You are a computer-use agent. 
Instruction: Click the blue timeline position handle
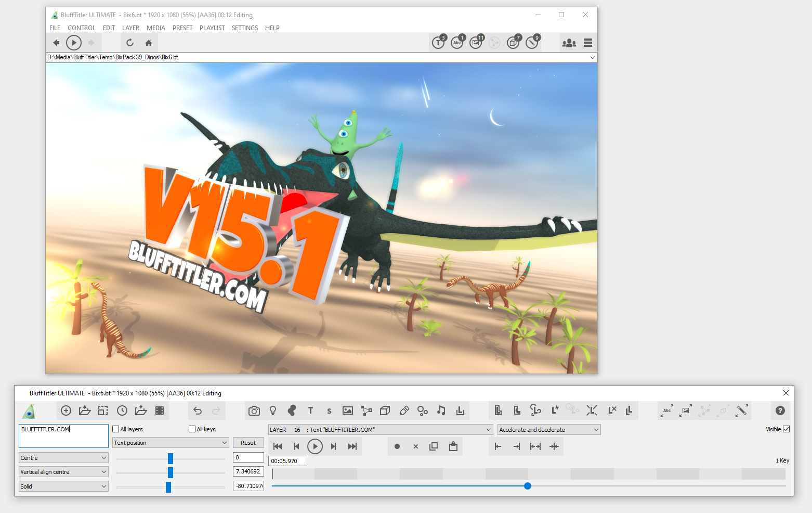(528, 486)
